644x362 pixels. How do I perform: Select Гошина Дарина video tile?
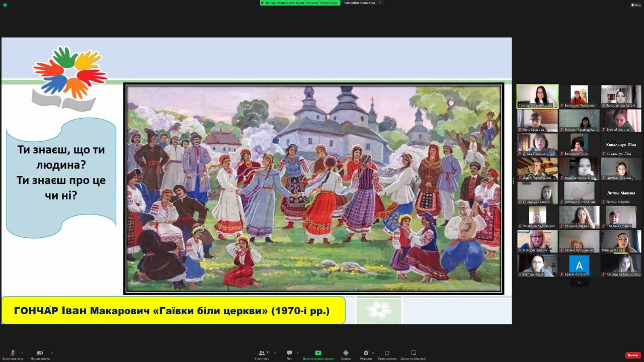(x=579, y=217)
